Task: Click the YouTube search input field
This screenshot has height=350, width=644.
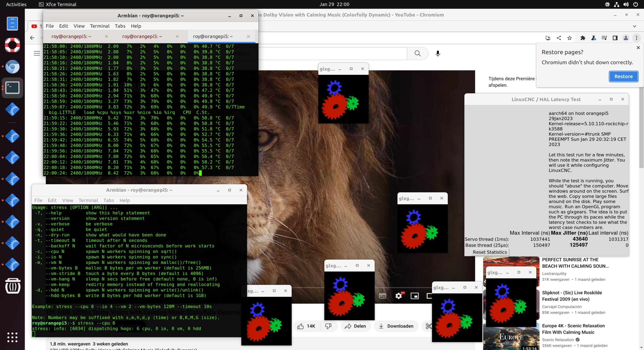Action: (333, 53)
